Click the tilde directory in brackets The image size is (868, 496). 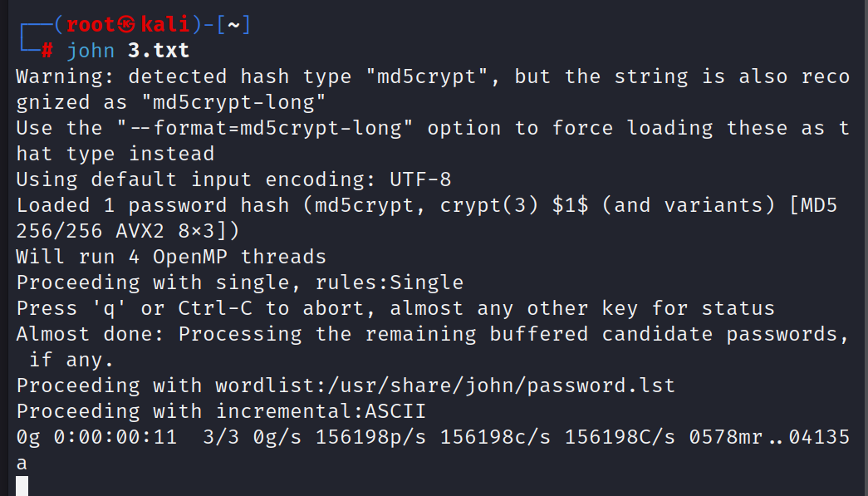234,25
